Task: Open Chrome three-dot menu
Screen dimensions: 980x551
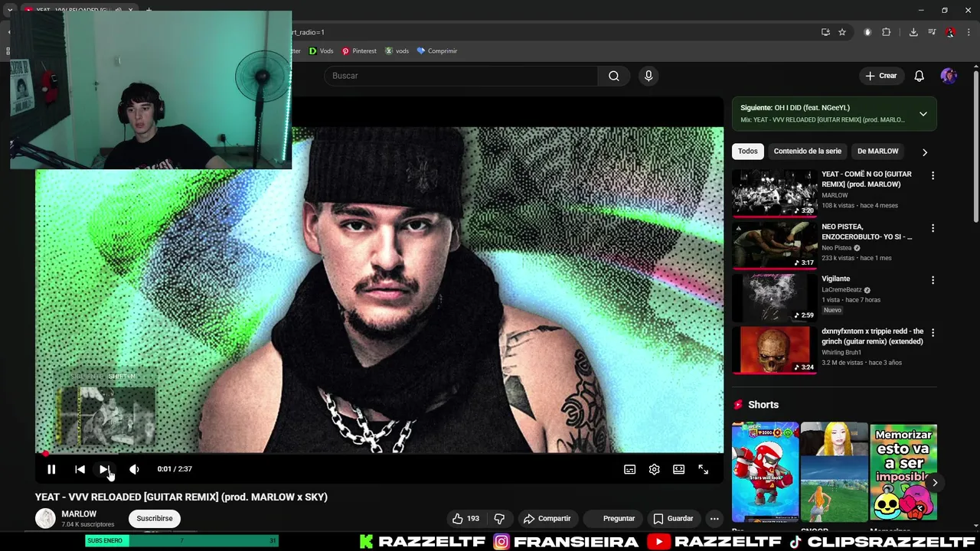Action: tap(969, 32)
